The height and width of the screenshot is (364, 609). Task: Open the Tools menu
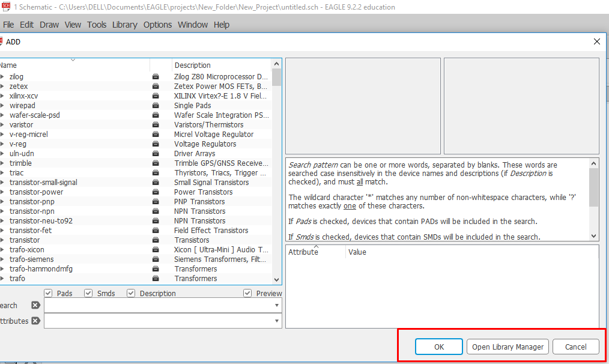96,25
